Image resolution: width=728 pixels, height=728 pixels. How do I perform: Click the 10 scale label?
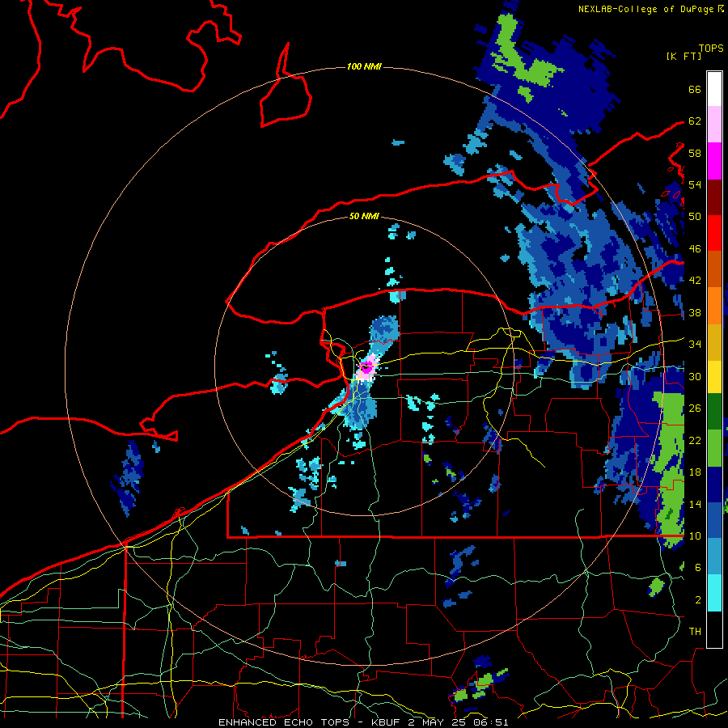(x=695, y=535)
